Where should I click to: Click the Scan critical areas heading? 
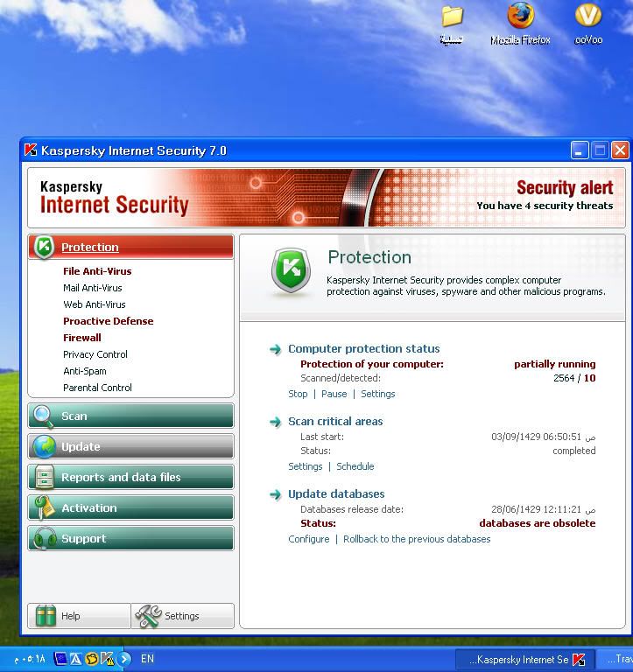point(335,422)
